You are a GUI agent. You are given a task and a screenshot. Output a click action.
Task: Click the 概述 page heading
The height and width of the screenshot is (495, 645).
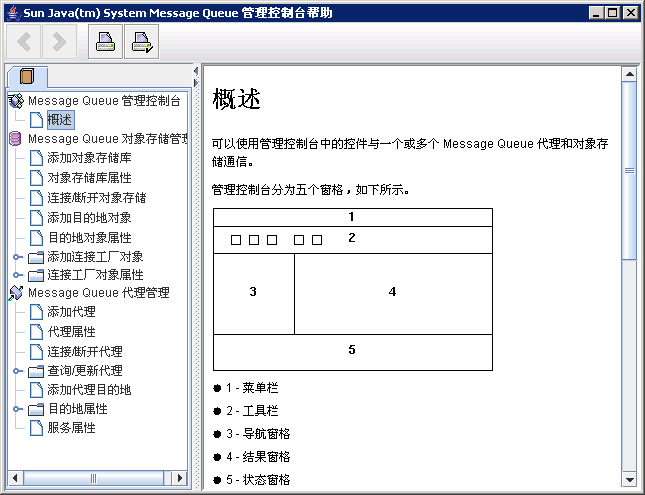tap(237, 99)
